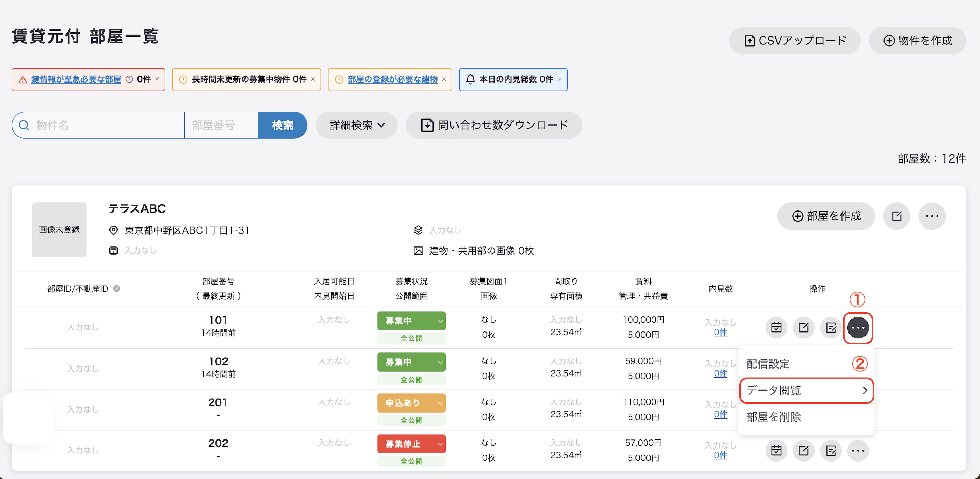
Task: Open the calendar icon for room 202
Action: tap(776, 450)
